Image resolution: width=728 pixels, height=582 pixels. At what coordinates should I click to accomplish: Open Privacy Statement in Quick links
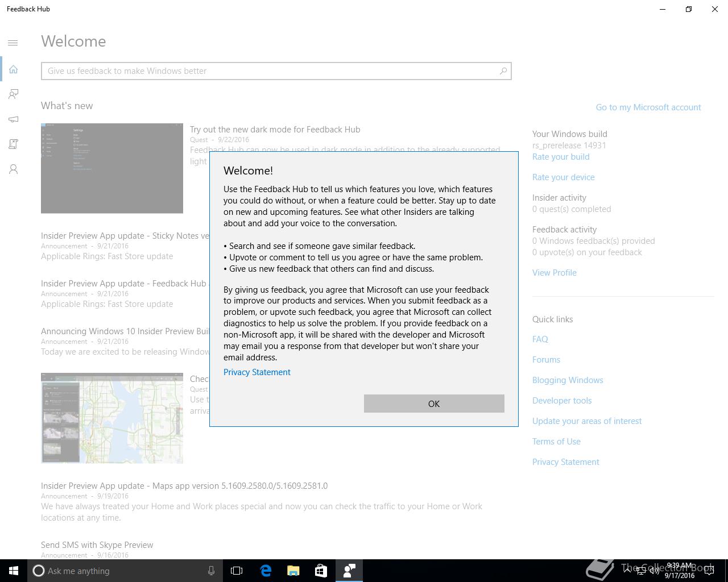(x=566, y=462)
